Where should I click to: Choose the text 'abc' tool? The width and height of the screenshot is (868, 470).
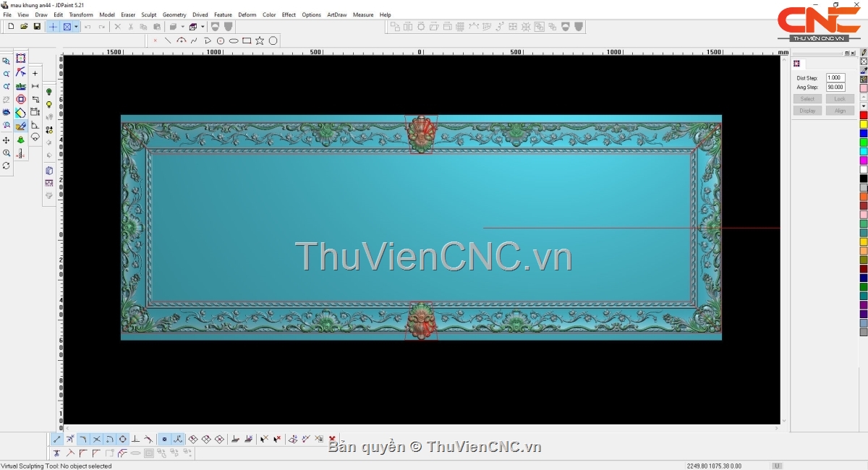click(x=20, y=86)
